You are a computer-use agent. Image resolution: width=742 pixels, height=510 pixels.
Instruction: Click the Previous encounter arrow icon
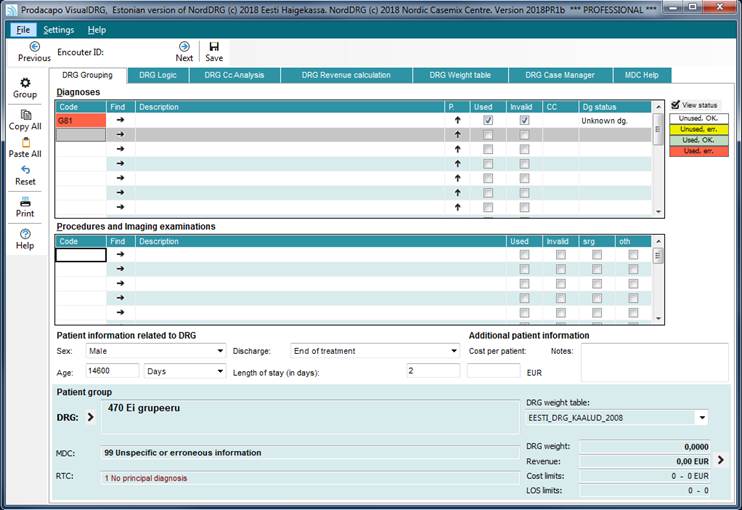coord(34,46)
